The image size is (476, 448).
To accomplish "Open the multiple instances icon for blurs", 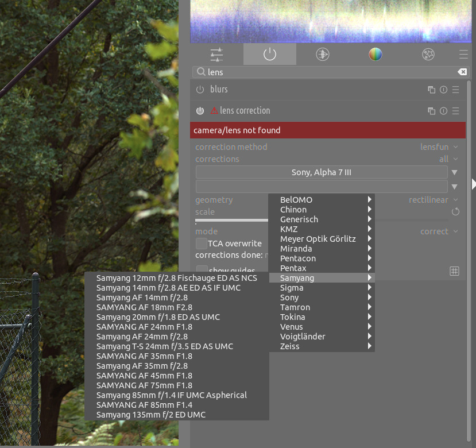I will tap(431, 90).
